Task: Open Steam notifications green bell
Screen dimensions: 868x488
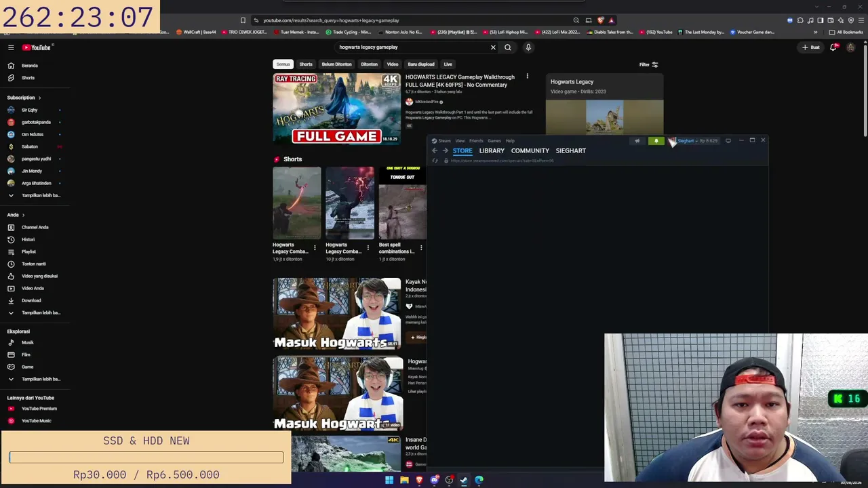Action: click(x=656, y=141)
